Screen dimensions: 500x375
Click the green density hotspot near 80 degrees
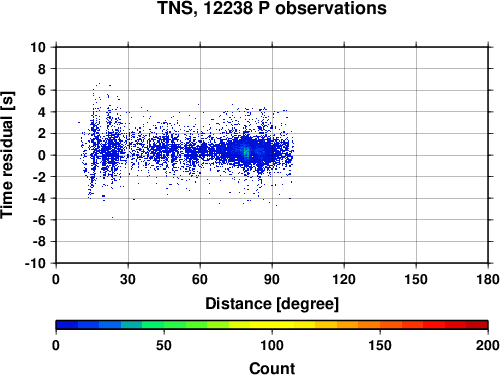[246, 152]
